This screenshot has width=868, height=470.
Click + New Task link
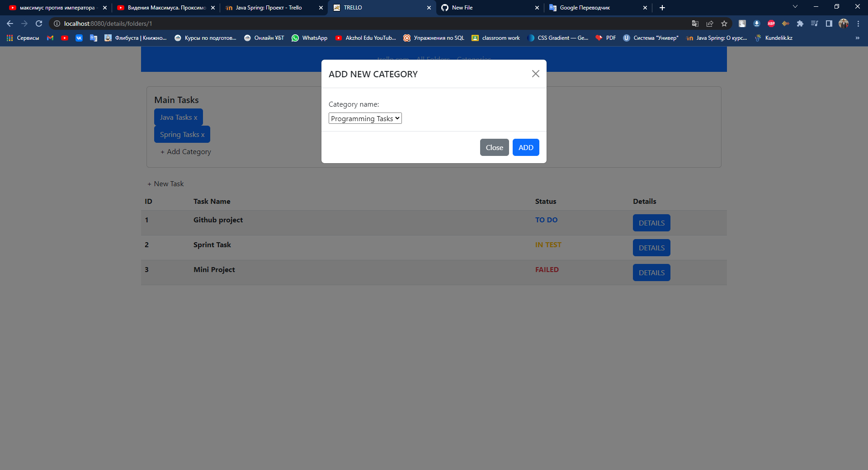coord(165,184)
